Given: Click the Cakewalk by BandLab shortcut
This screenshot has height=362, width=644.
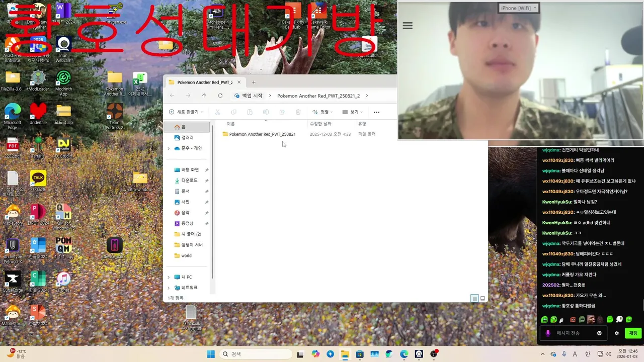Looking at the screenshot, I should (293, 16).
